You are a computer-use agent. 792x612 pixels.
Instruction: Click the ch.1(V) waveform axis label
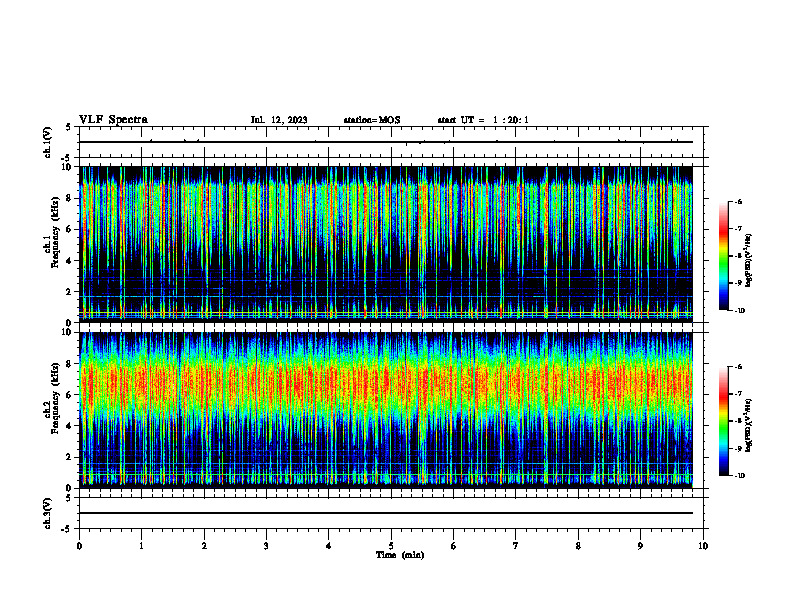pos(47,142)
